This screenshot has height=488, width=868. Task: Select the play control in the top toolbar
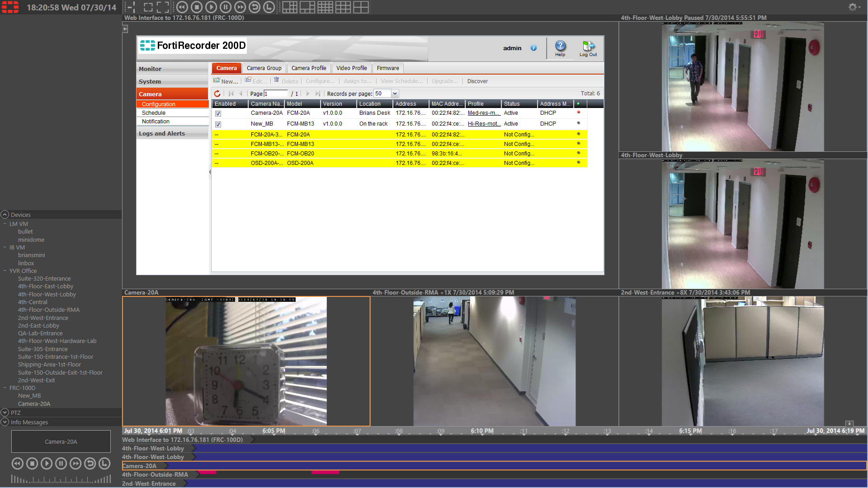coord(211,7)
